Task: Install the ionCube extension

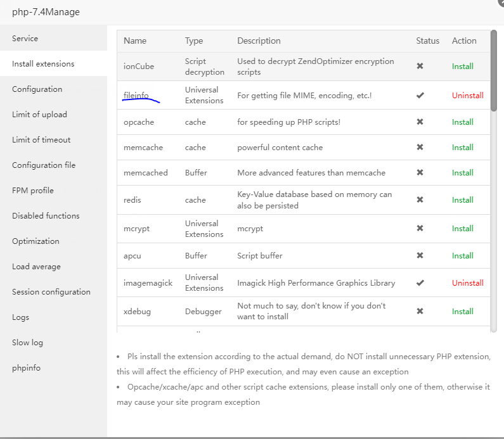Action: (x=462, y=66)
